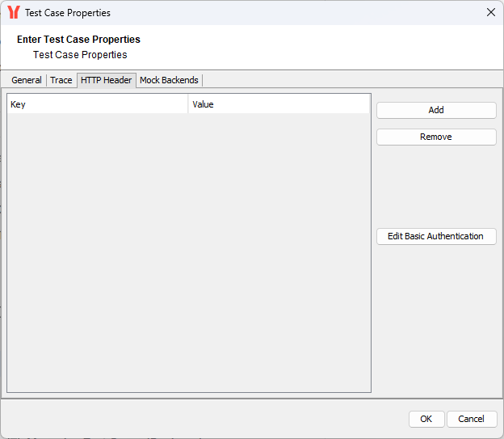Click the divider between Key and Value headers
Viewport: 504px width, 439px height.
pos(188,104)
